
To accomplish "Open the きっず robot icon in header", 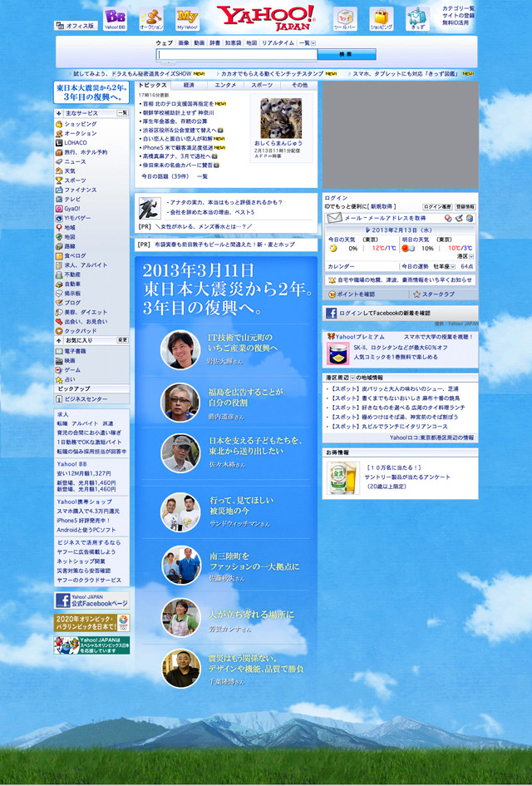I will (x=416, y=20).
